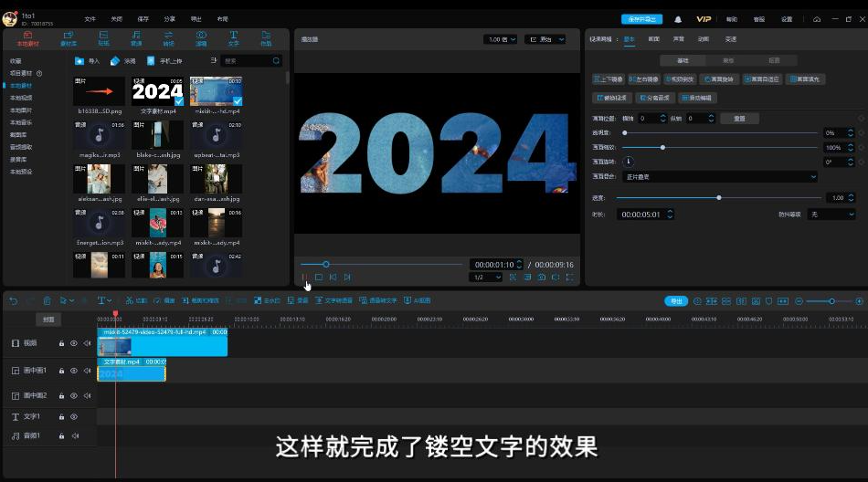This screenshot has height=482, width=868.
Task: Click the vertical flip (上下) button
Action: [x=609, y=79]
